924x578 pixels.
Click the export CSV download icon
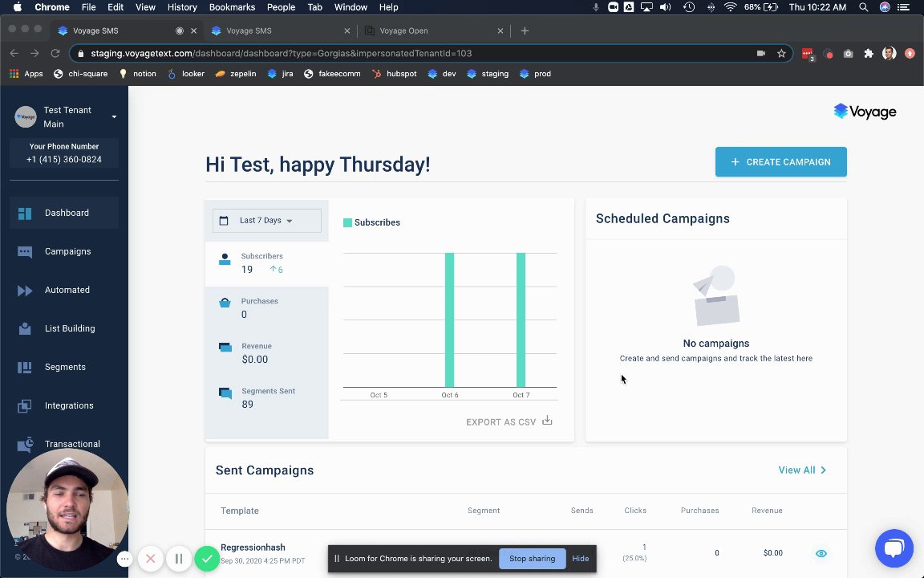coord(547,421)
